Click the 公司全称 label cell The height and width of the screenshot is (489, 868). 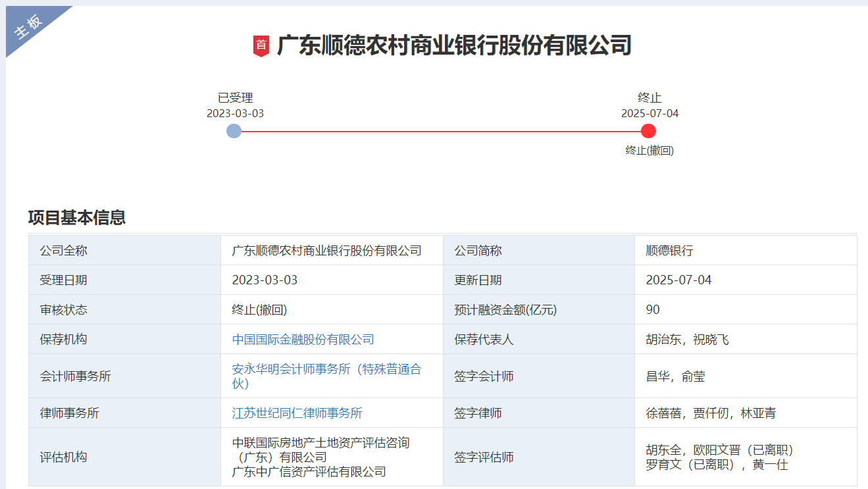[x=125, y=251]
